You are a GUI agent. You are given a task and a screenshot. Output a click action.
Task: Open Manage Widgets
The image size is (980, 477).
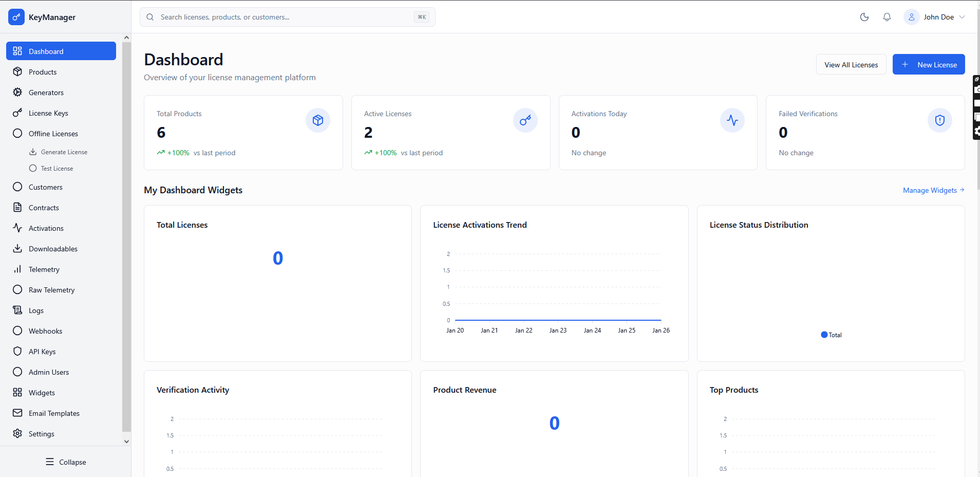coord(931,190)
